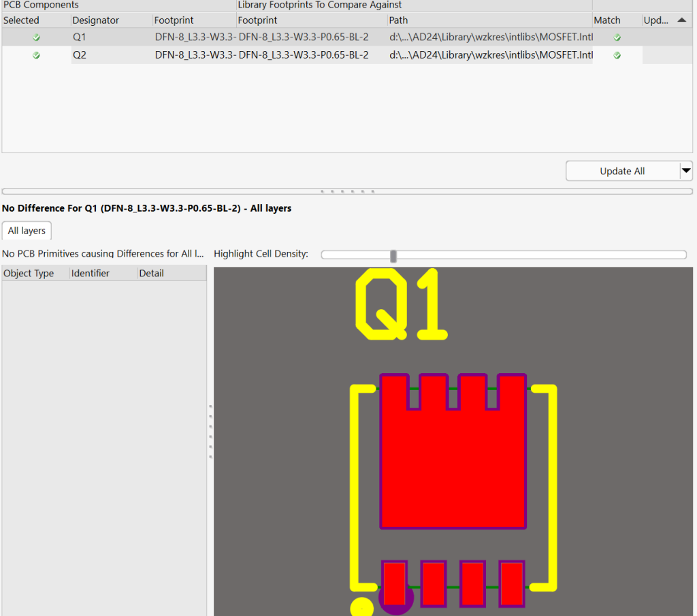Click the yellow Q1 designator text in preview

(x=401, y=305)
